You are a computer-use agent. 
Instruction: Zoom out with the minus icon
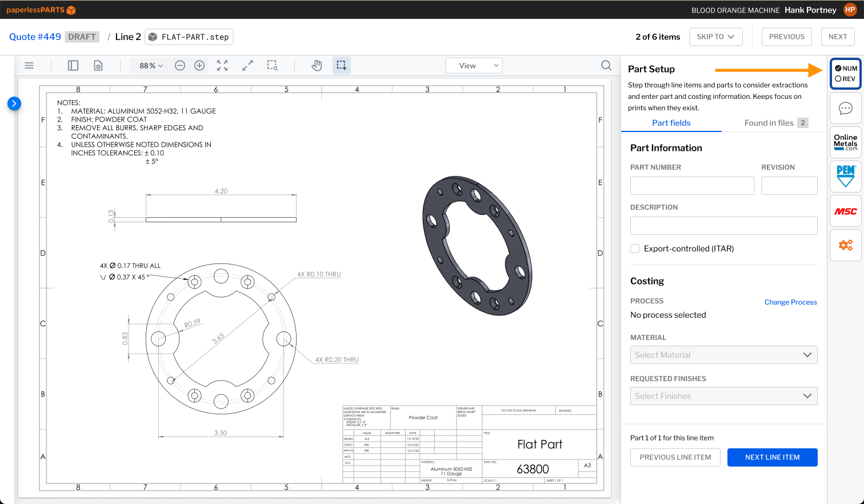(x=180, y=66)
